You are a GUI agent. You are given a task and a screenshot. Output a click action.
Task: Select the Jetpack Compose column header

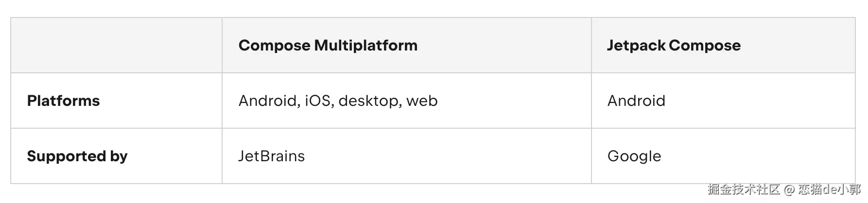[674, 46]
